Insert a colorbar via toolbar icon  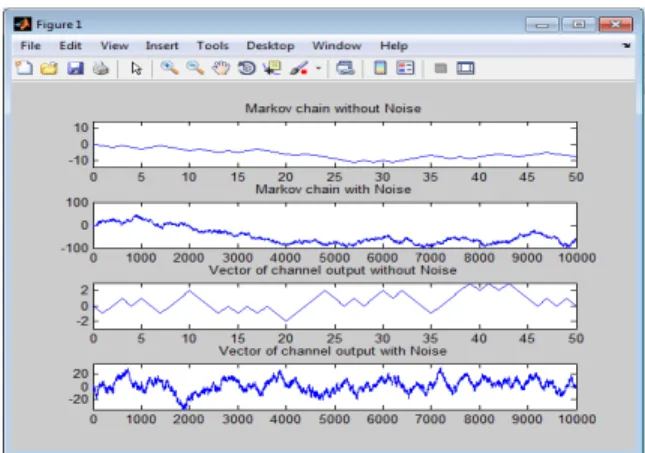(x=381, y=68)
